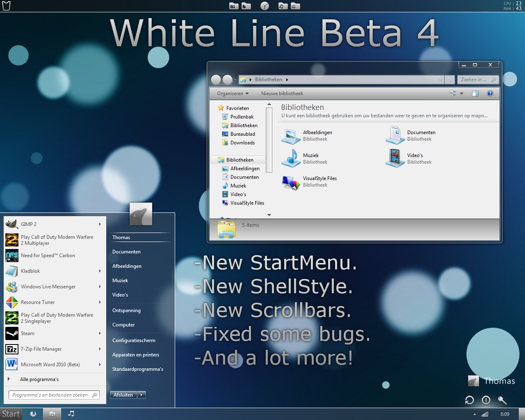525x420 pixels.
Task: Open Computer in start menu
Action: tap(123, 325)
